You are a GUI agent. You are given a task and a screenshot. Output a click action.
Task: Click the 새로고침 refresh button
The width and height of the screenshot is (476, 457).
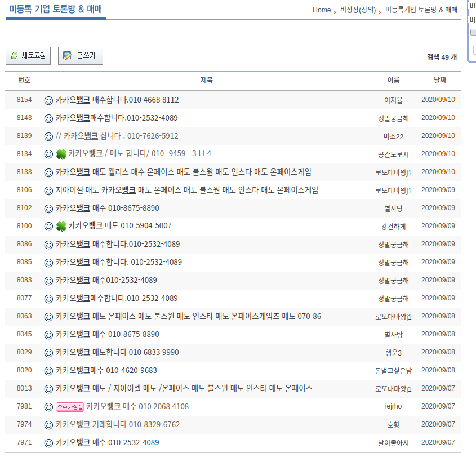click(28, 56)
